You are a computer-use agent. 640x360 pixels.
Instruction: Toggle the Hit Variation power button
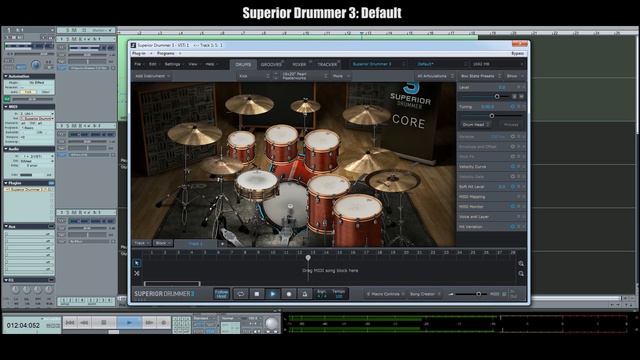point(513,227)
